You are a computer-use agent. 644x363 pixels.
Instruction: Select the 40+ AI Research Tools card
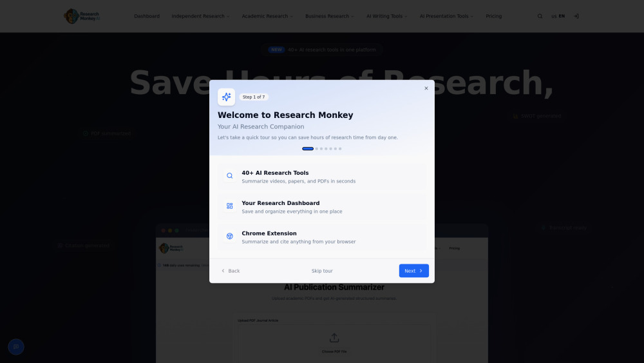pyautogui.click(x=321, y=177)
